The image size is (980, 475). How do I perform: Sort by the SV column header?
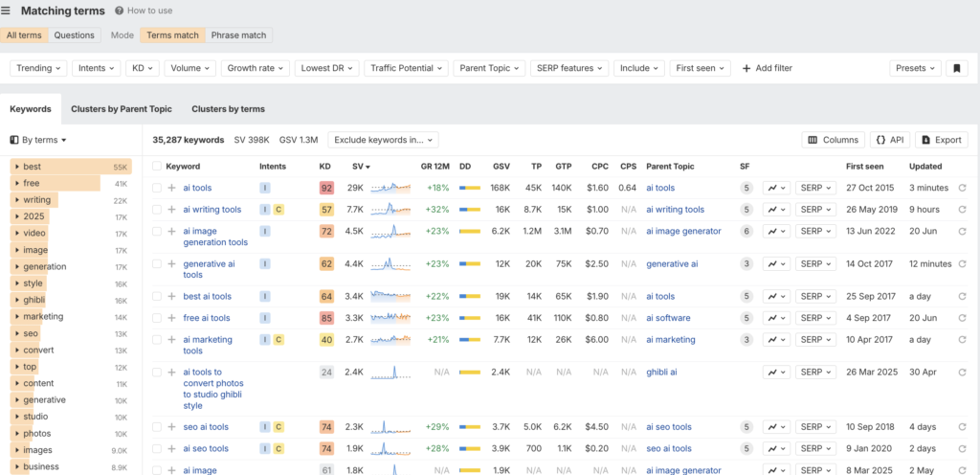[361, 167]
